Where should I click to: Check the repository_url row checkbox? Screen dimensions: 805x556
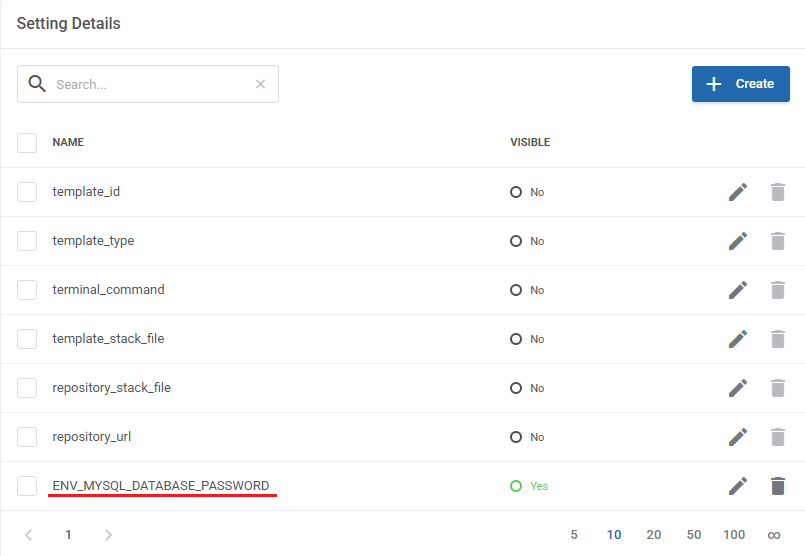(27, 437)
